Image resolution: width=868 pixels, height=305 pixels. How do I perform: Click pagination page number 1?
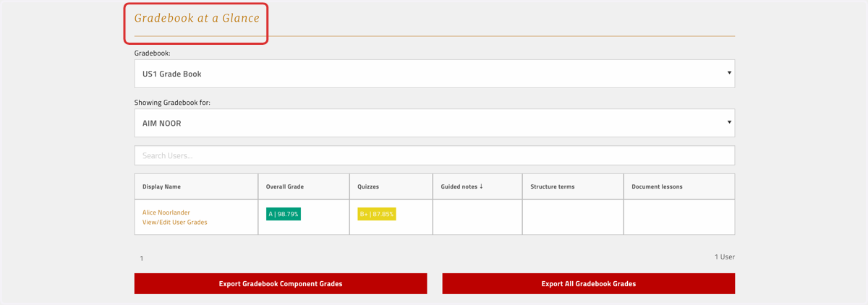[x=142, y=259]
